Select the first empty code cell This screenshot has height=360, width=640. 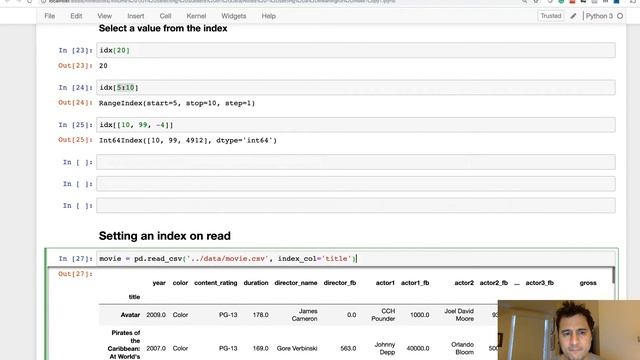click(x=356, y=162)
